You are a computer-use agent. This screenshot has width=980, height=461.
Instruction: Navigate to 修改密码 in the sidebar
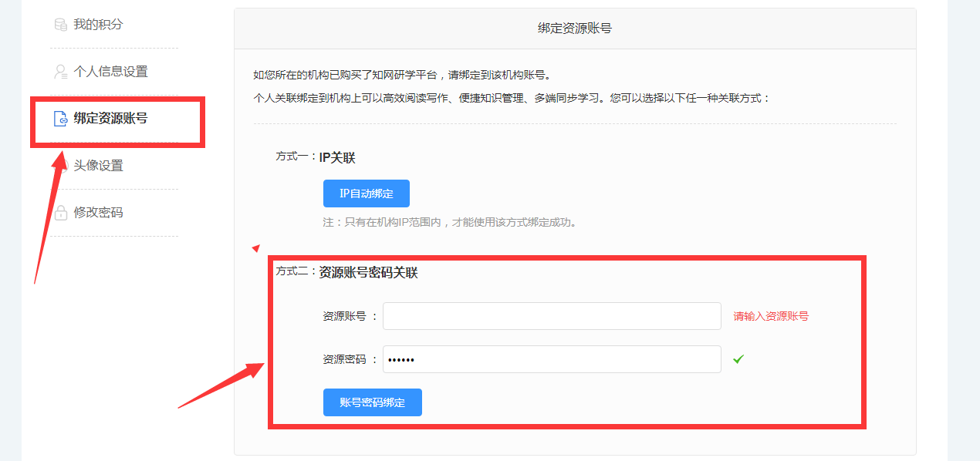pos(98,213)
